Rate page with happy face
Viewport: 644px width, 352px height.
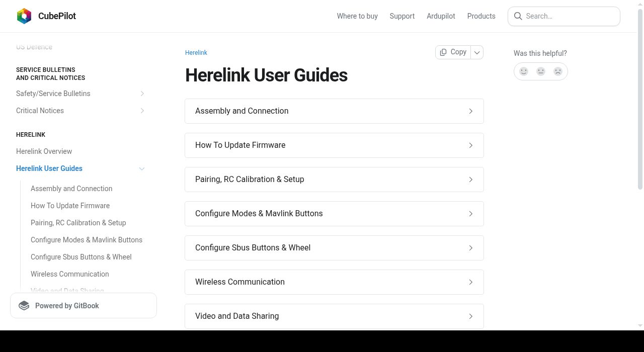(x=524, y=71)
